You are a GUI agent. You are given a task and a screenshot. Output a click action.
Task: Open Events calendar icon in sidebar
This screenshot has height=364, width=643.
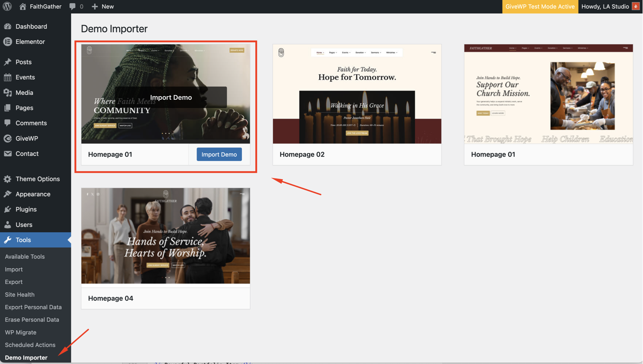[8, 77]
